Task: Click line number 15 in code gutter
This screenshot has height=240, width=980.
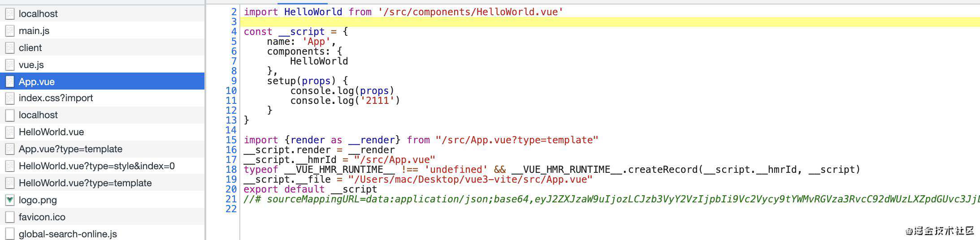Action: [x=231, y=140]
